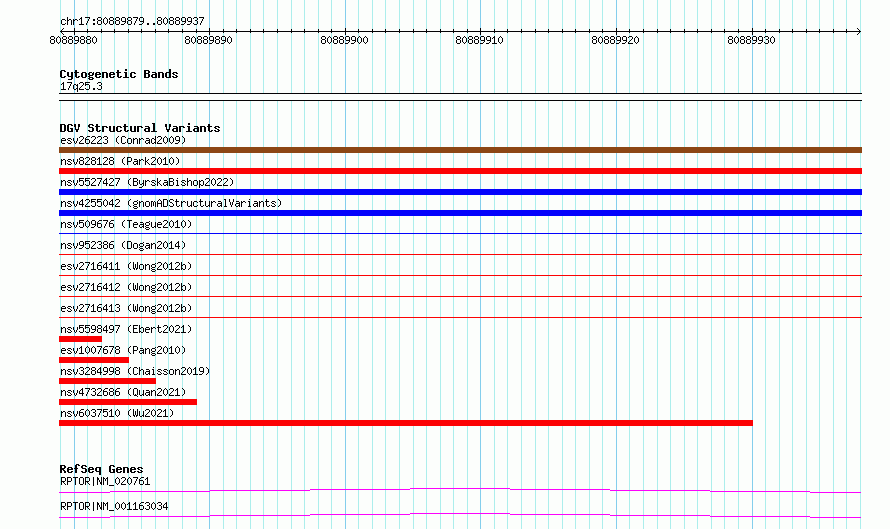The image size is (890, 529).
Task: Click the esv2716412 Wong2012b entry
Action: [x=126, y=287]
